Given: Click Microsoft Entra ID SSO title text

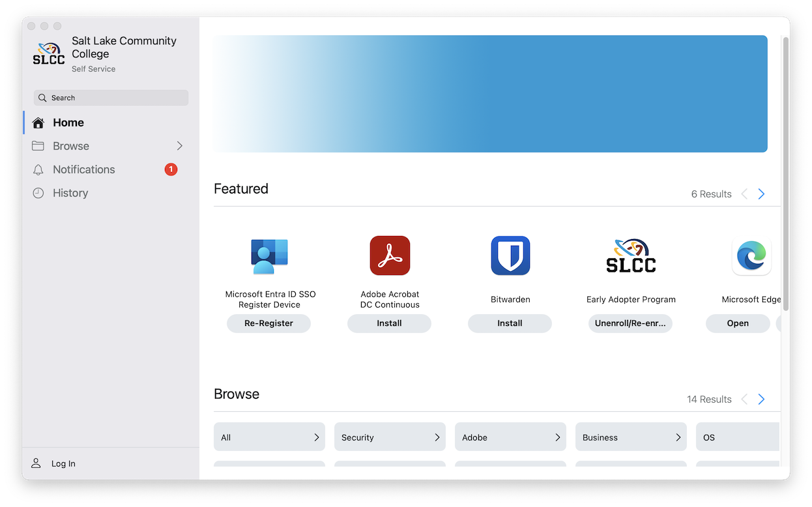Looking at the screenshot, I should [x=270, y=300].
